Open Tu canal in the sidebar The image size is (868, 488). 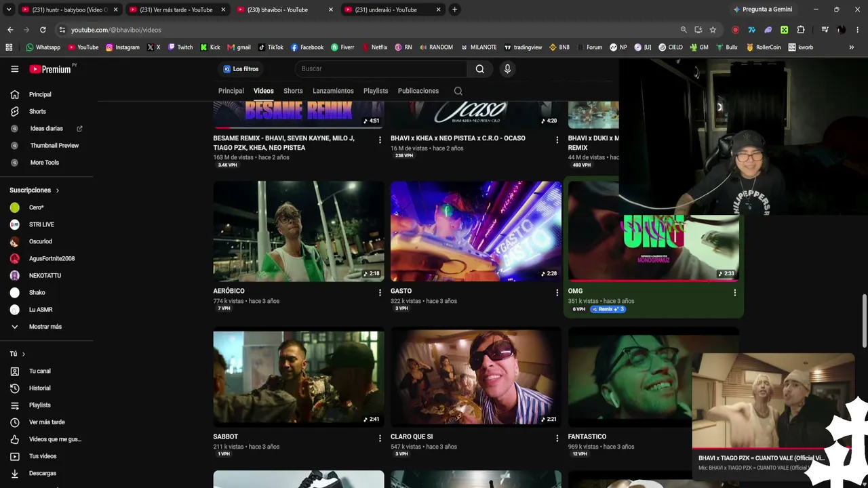click(39, 371)
